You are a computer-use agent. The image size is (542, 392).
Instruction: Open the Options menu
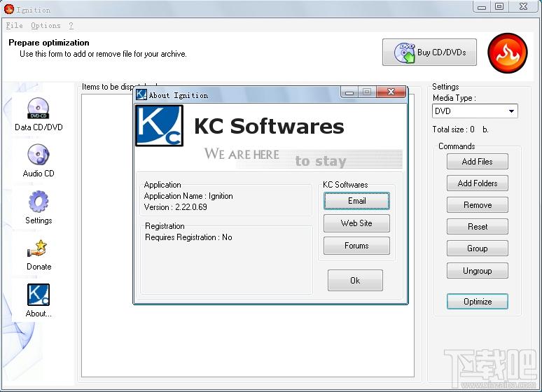[46, 26]
